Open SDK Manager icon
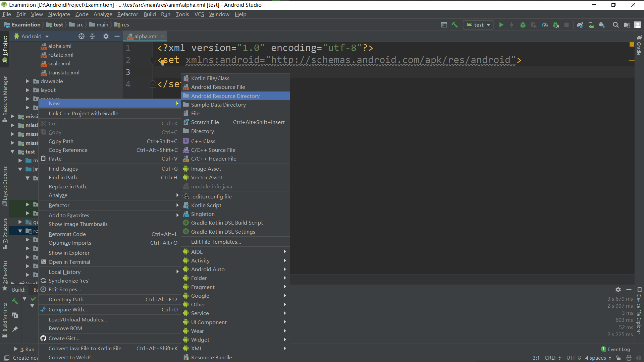Screen dimensions: 644x362 point(602,25)
